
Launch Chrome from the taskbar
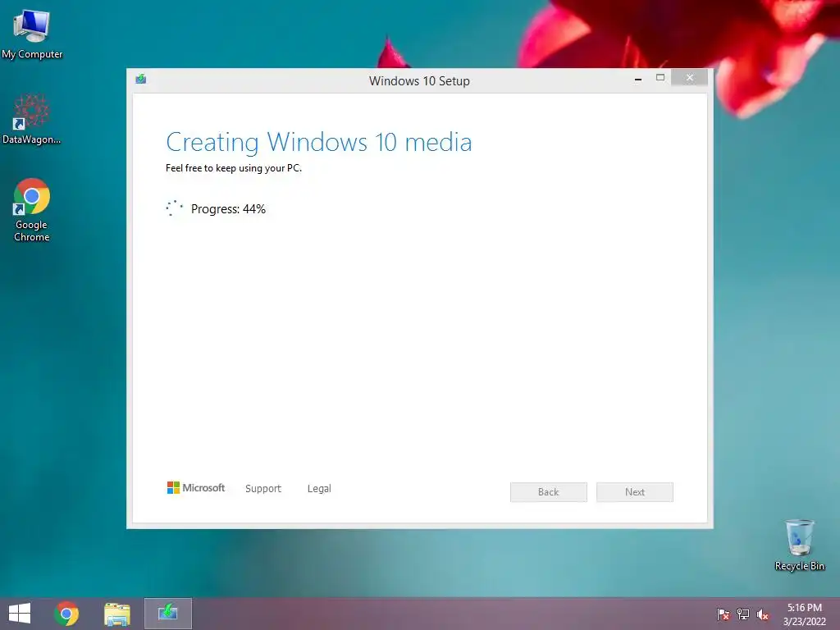(66, 614)
